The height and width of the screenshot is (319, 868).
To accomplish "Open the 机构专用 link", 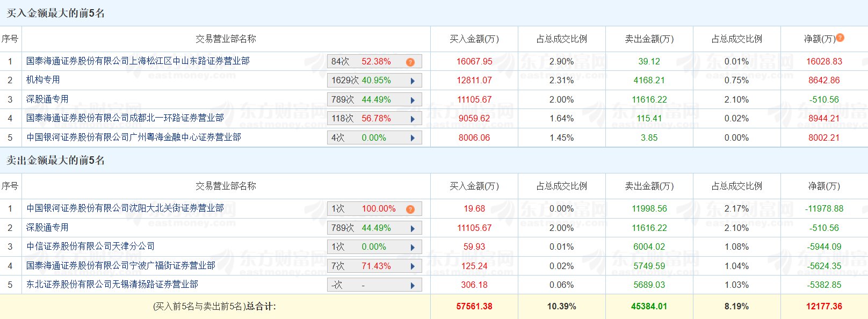I will 43,80.
